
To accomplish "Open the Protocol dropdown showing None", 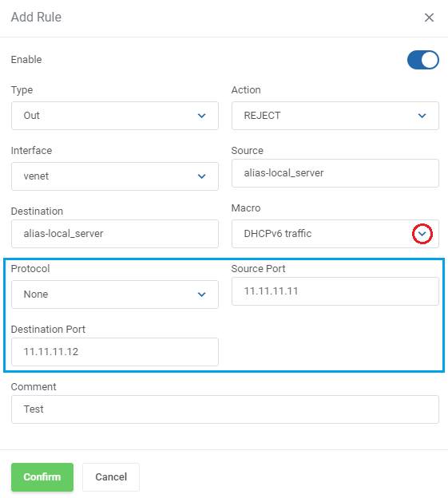I will click(x=115, y=294).
